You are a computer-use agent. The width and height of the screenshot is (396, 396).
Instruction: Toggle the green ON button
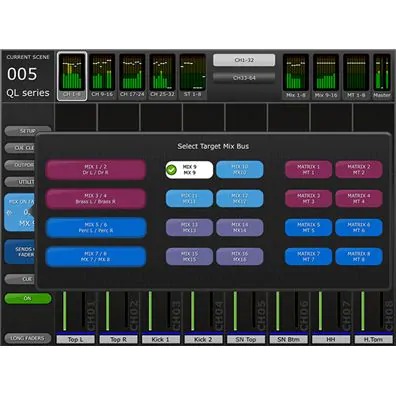pyautogui.click(x=28, y=298)
